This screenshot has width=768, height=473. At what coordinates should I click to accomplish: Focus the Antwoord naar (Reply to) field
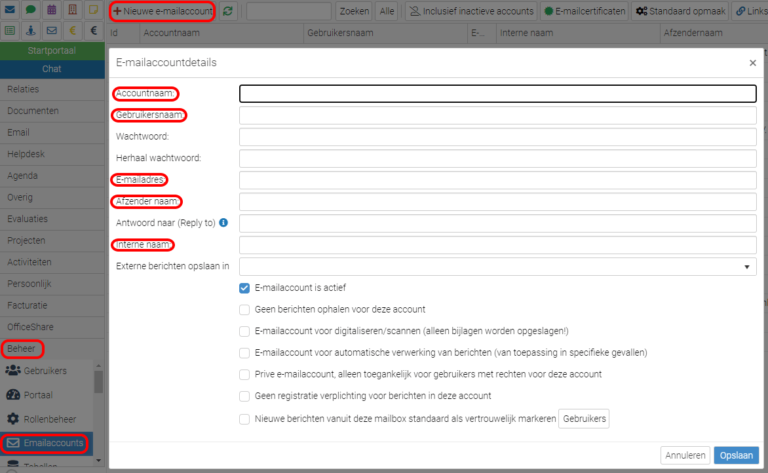pos(498,223)
